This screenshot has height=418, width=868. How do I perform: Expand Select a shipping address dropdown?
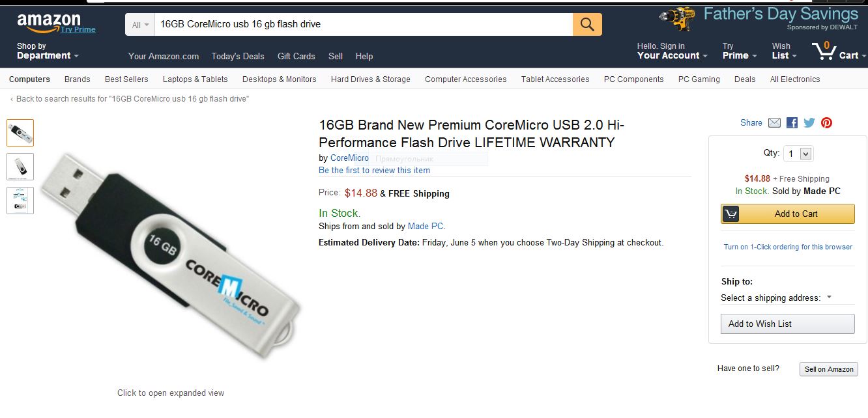pos(775,298)
